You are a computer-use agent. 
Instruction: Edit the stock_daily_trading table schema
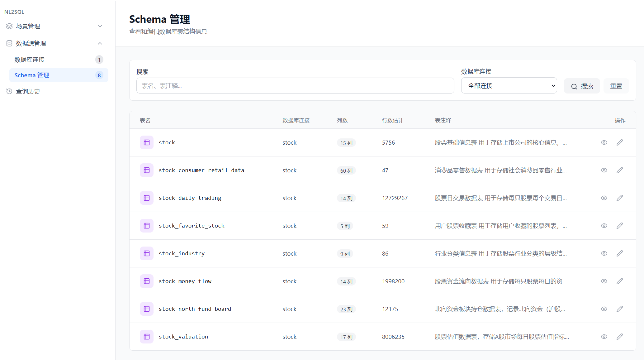[620, 198]
